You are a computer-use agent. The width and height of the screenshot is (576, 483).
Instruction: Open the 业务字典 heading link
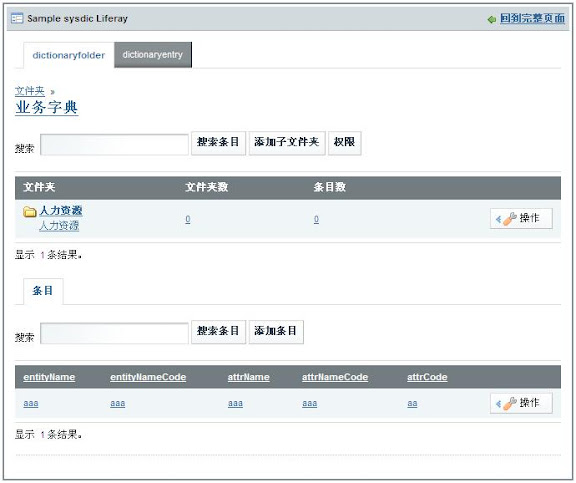pyautogui.click(x=47, y=107)
